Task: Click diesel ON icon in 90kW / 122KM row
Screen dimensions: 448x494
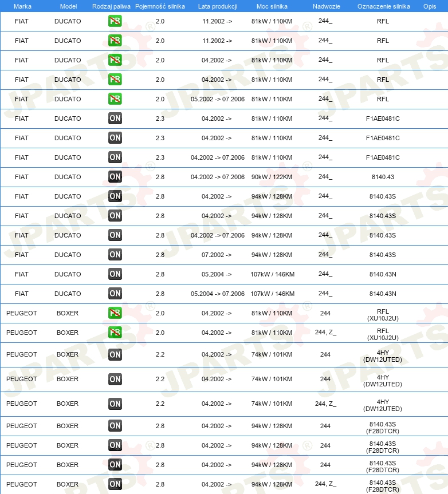Action: (x=115, y=177)
